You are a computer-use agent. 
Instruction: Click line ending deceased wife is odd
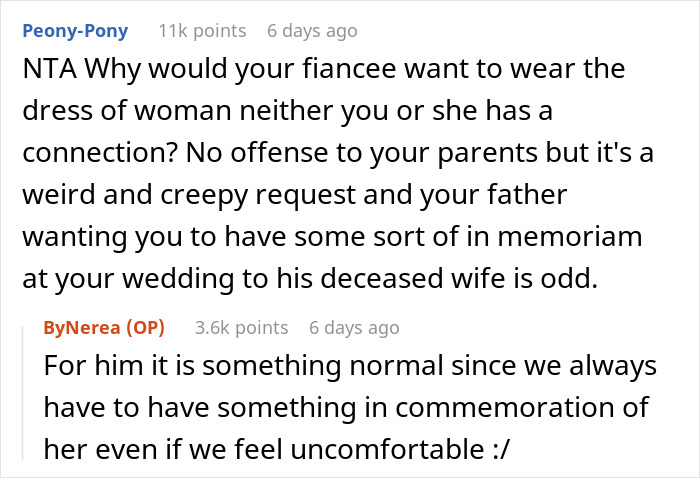coord(310,279)
